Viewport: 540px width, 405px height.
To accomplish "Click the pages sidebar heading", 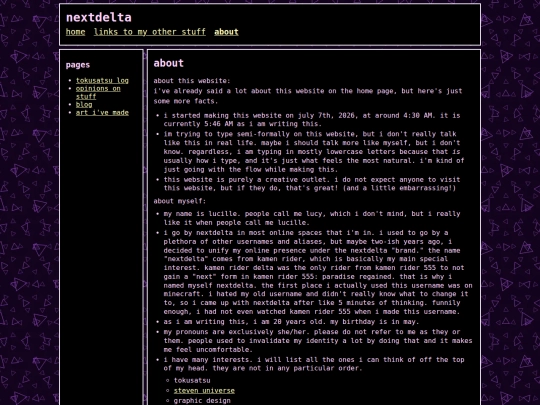I will [78, 65].
